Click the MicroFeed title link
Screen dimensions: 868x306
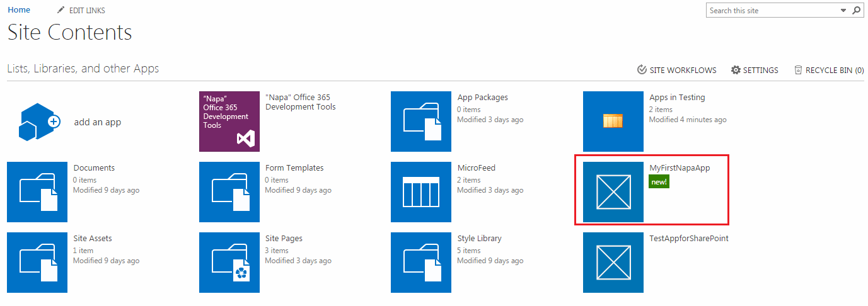[x=477, y=167]
